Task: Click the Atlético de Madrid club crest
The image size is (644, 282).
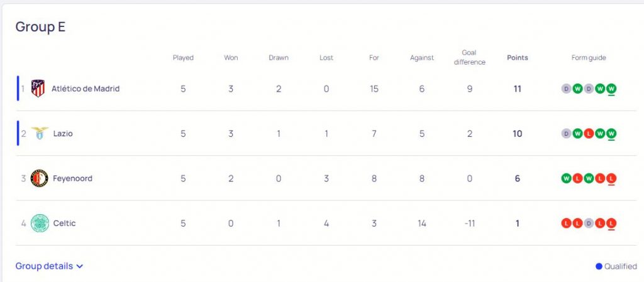Action: tap(38, 89)
